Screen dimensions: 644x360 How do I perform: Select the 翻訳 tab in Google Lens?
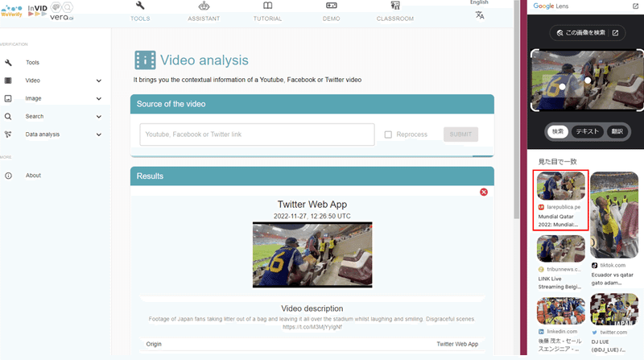(617, 131)
